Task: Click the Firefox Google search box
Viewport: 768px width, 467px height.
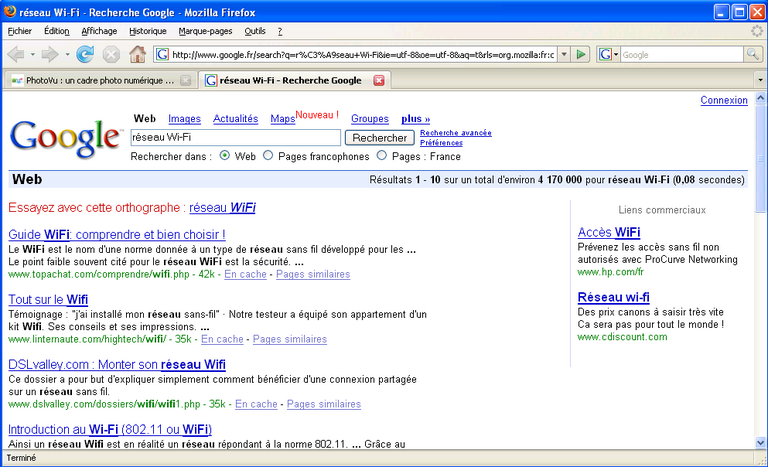Action: (682, 54)
